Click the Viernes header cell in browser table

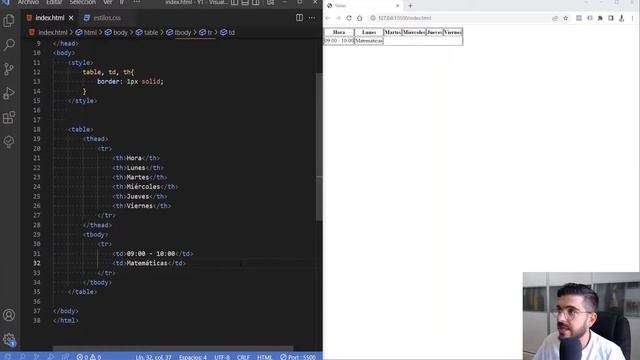453,32
